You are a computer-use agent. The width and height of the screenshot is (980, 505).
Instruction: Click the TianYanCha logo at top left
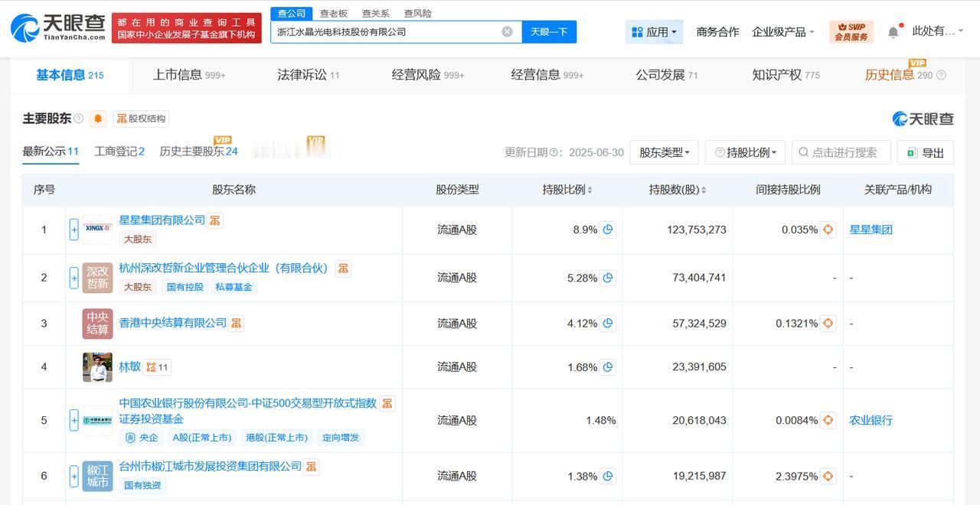[x=58, y=28]
